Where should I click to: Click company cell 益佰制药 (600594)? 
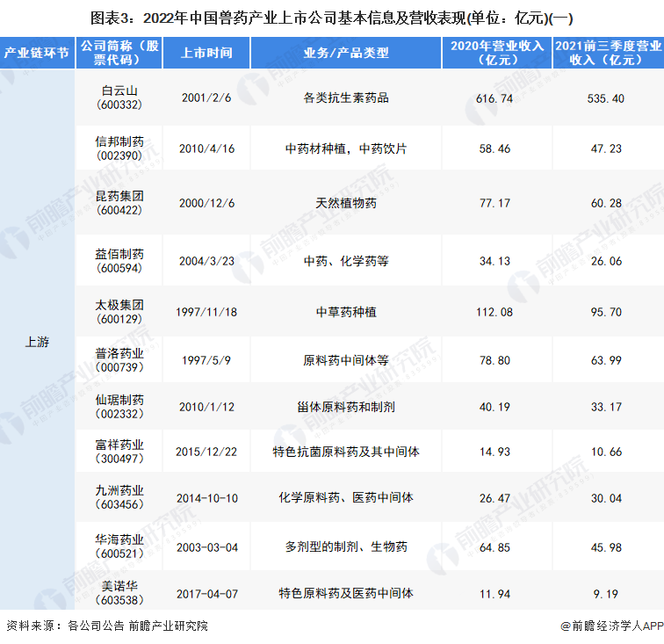click(x=119, y=261)
